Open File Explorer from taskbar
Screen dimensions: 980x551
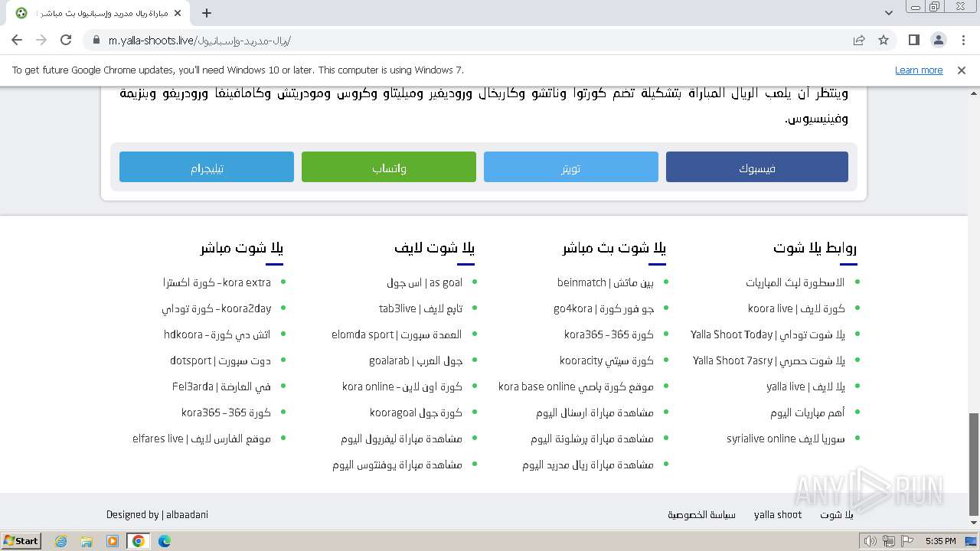coord(87,541)
